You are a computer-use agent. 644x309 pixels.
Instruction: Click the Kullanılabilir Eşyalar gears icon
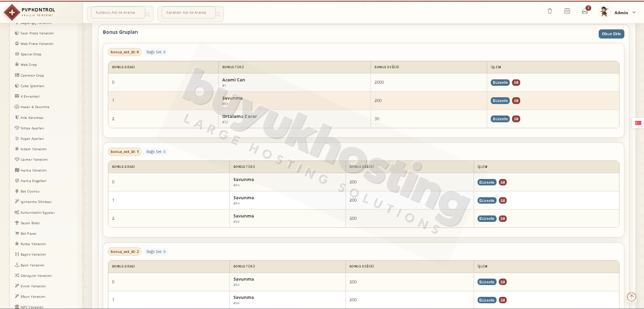(17, 212)
